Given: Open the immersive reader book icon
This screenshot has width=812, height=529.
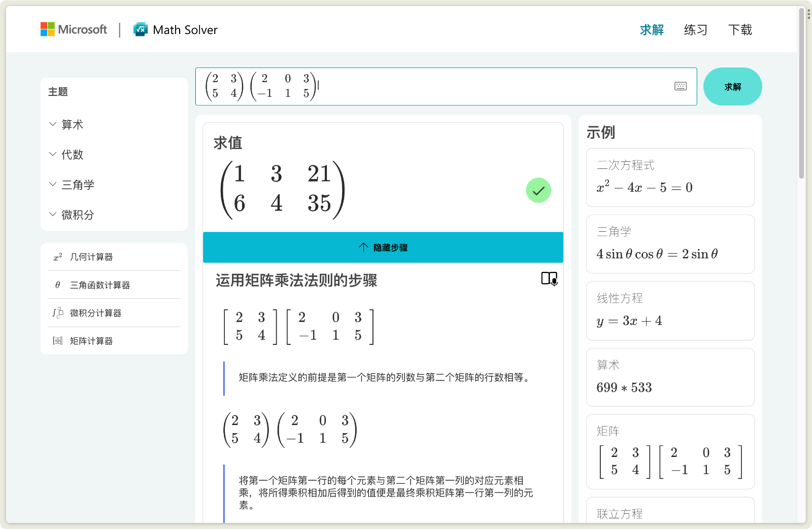Looking at the screenshot, I should click(549, 278).
